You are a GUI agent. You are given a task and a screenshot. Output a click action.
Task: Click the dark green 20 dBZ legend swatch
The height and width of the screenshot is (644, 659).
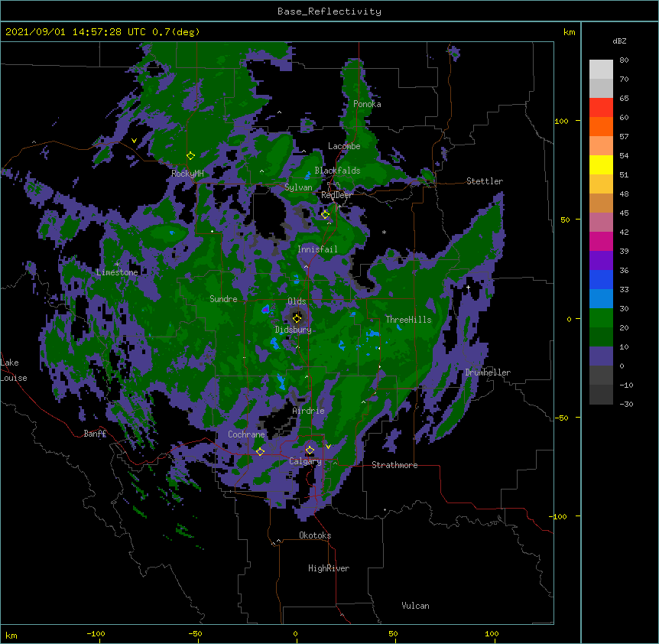click(601, 337)
